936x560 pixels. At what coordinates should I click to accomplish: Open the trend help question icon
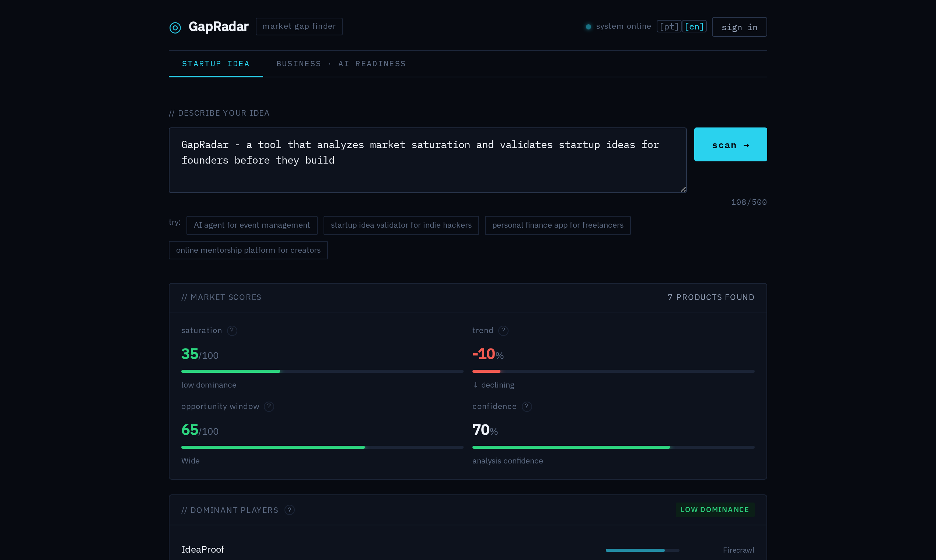(503, 330)
